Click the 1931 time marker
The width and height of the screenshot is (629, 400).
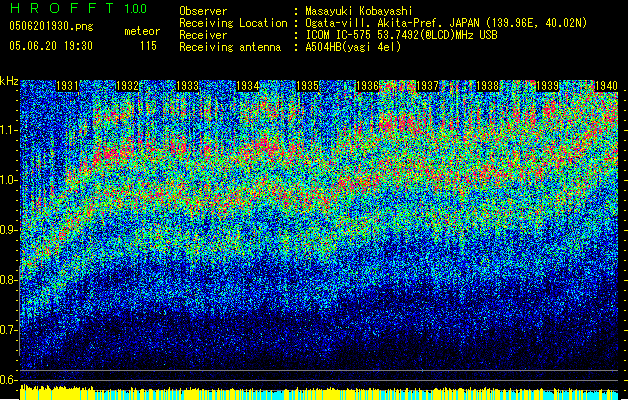pos(68,87)
